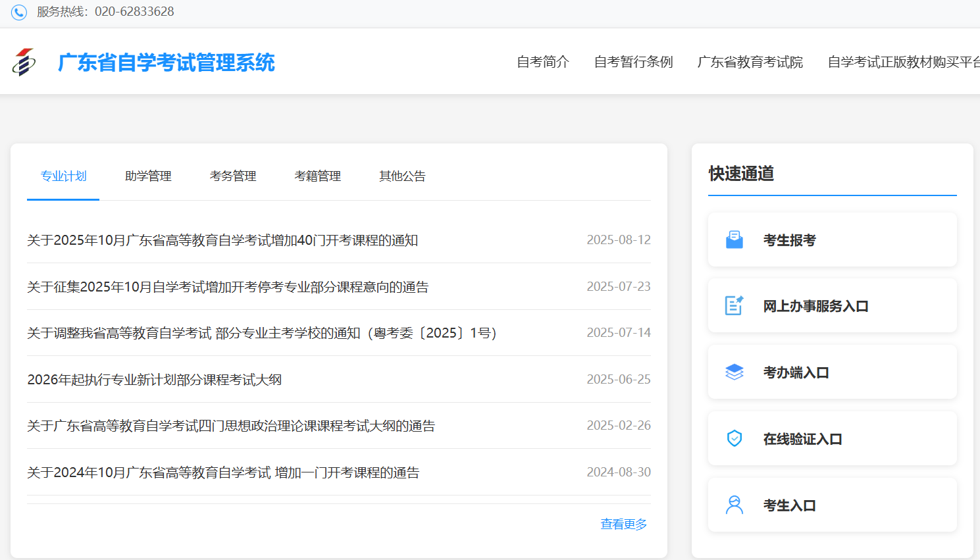Click the phone icon beside 服务热线
The width and height of the screenshot is (980, 560).
(x=18, y=11)
